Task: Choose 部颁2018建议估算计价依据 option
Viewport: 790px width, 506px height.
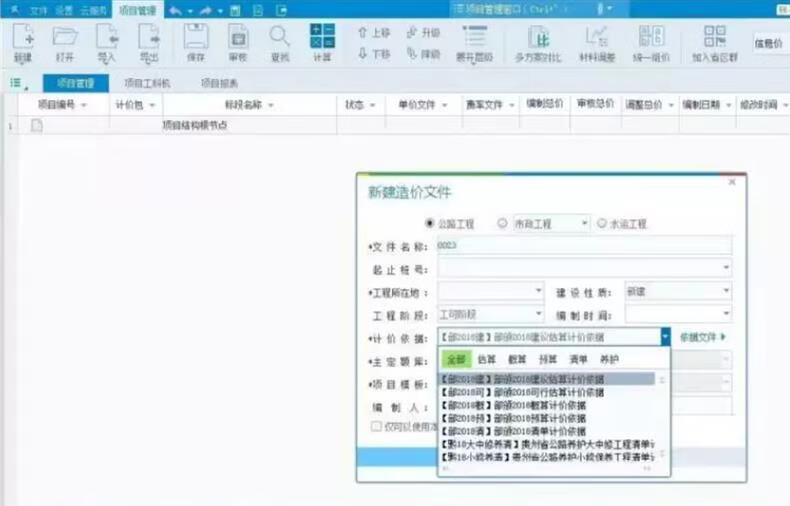Action: [x=548, y=379]
